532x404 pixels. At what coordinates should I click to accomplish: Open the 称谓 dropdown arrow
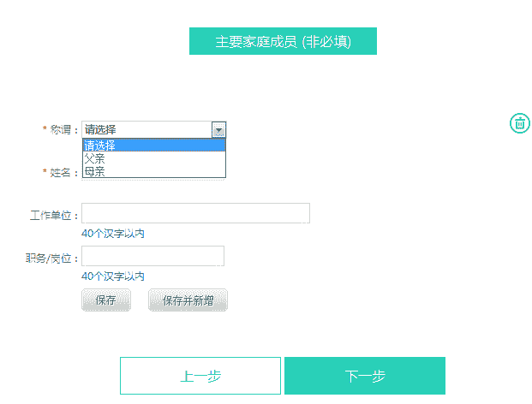coord(218,130)
